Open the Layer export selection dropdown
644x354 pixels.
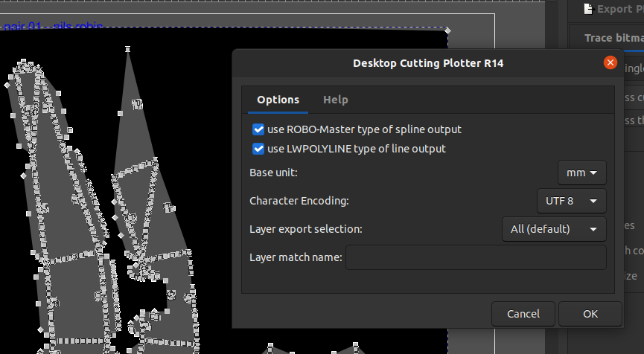pyautogui.click(x=554, y=229)
